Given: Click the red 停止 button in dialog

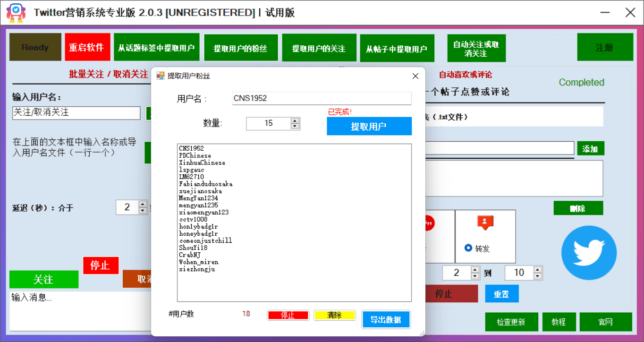Looking at the screenshot, I should [288, 315].
